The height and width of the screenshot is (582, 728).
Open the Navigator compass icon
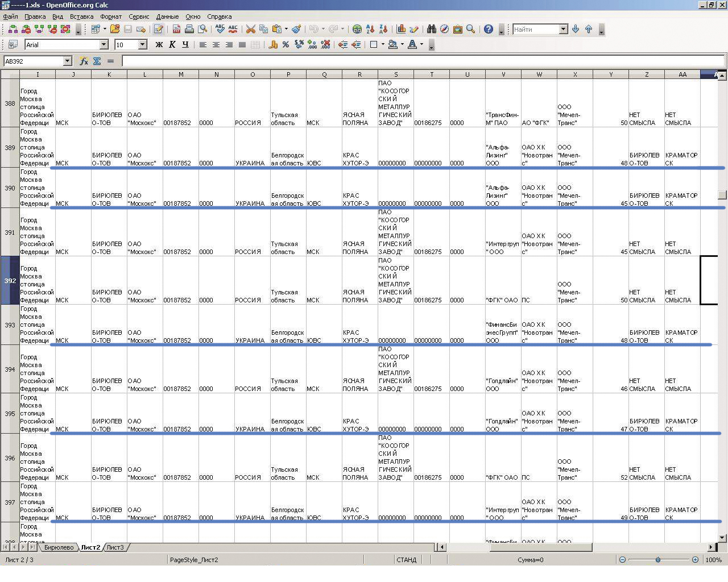[444, 29]
